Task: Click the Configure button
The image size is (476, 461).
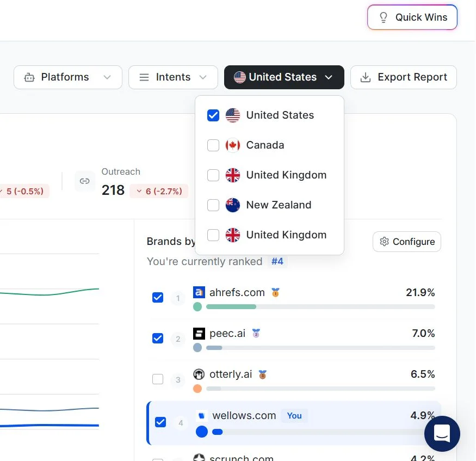Action: click(x=407, y=242)
